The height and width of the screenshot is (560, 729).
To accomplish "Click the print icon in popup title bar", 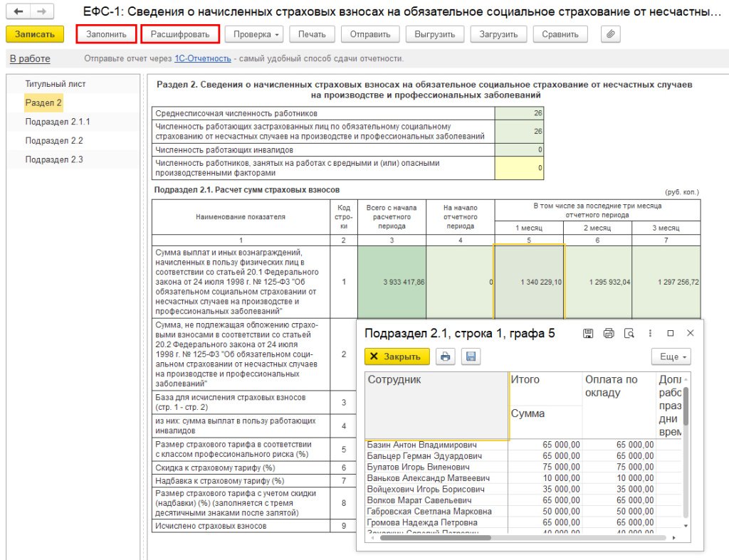I will click(608, 333).
